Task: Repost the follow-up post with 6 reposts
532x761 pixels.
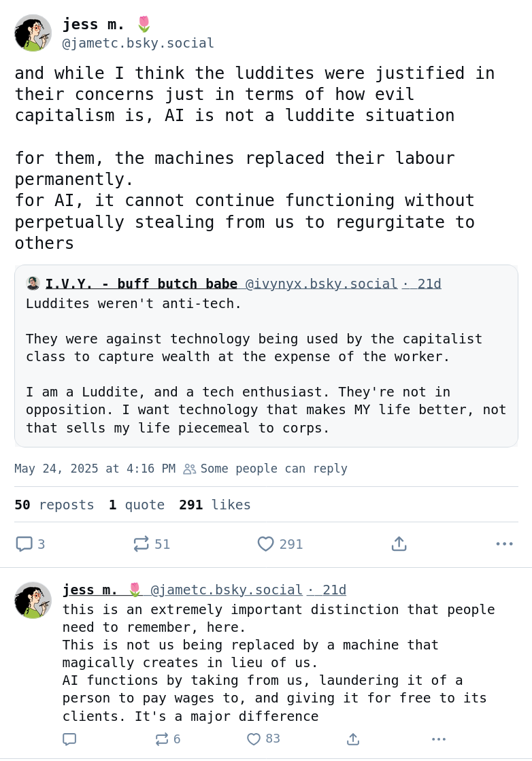Action: click(162, 739)
